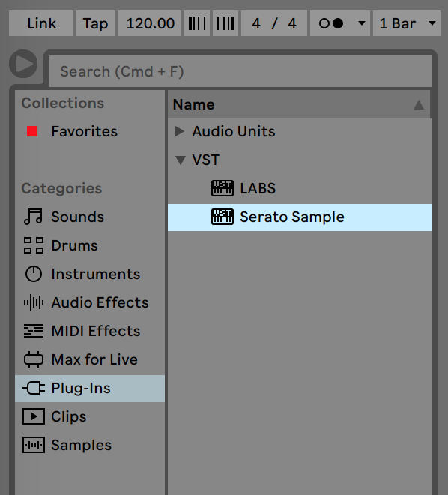The image size is (448, 495).
Task: Select the MIDI Effects icon
Action: 34,331
